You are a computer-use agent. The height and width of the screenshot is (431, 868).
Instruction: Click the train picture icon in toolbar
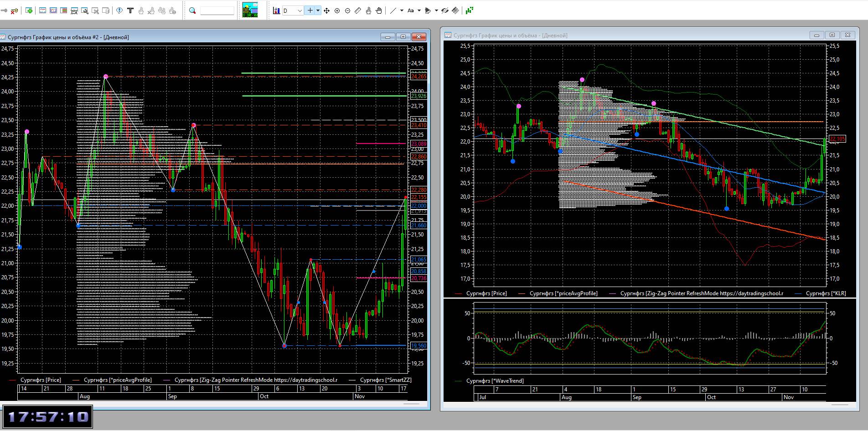[250, 10]
